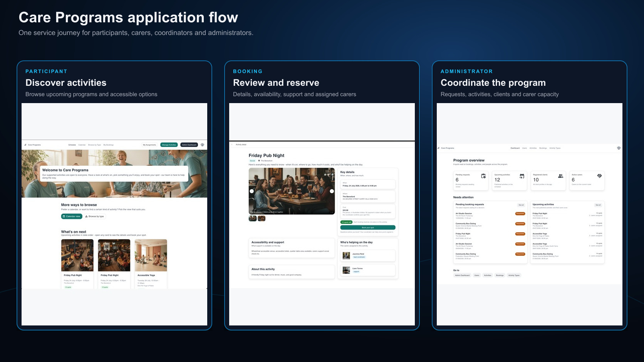Viewport: 644px width, 362px height.
Task: Open the Admin Dashboard button in participant header
Action: (x=189, y=145)
